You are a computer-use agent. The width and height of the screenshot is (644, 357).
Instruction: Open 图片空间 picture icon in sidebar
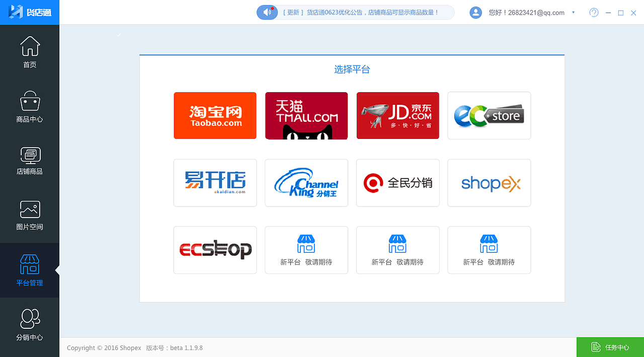point(30,209)
